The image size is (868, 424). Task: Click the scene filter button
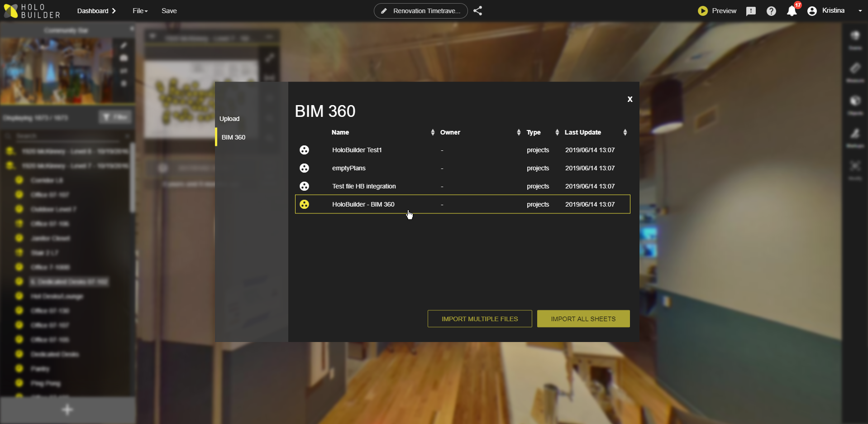[115, 117]
